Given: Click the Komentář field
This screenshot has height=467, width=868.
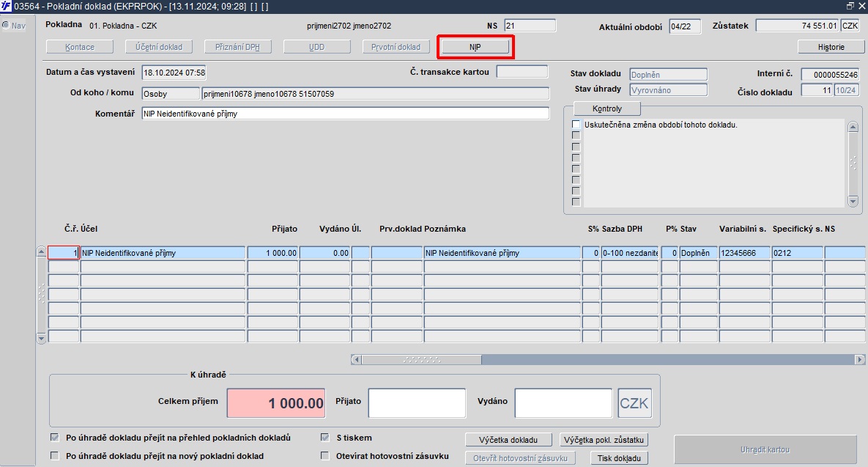Looking at the screenshot, I should click(346, 114).
